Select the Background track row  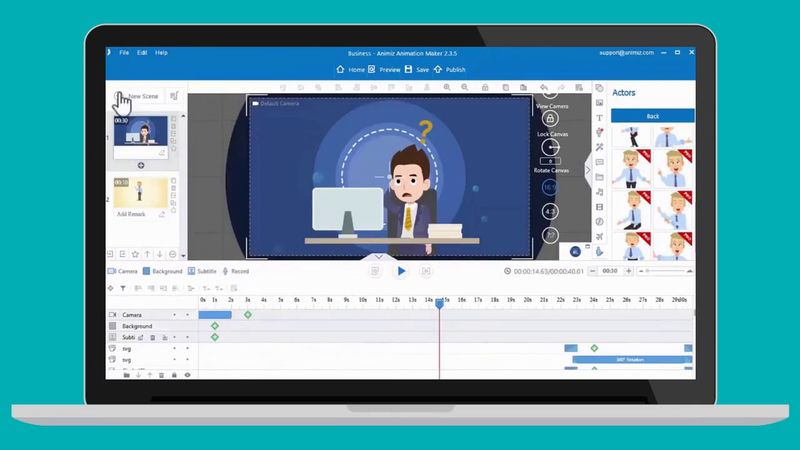pos(151,326)
